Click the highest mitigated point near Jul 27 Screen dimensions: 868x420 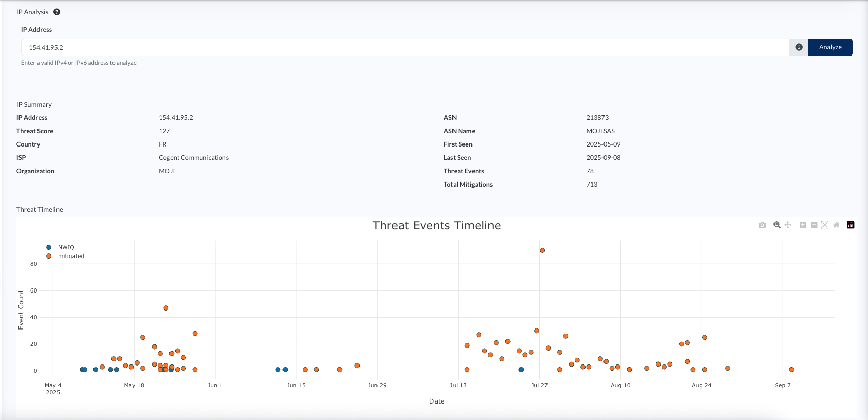[x=542, y=250]
